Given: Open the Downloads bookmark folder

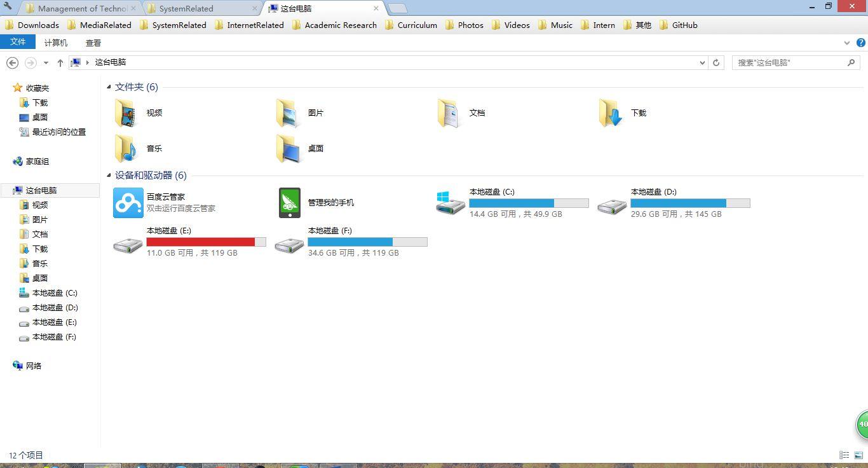Looking at the screenshot, I should click(x=32, y=25).
